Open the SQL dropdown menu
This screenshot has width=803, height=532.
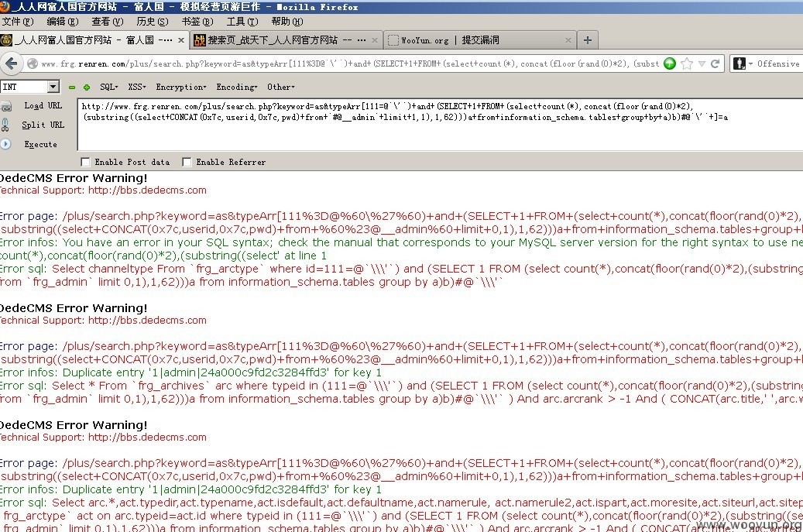click(x=108, y=87)
